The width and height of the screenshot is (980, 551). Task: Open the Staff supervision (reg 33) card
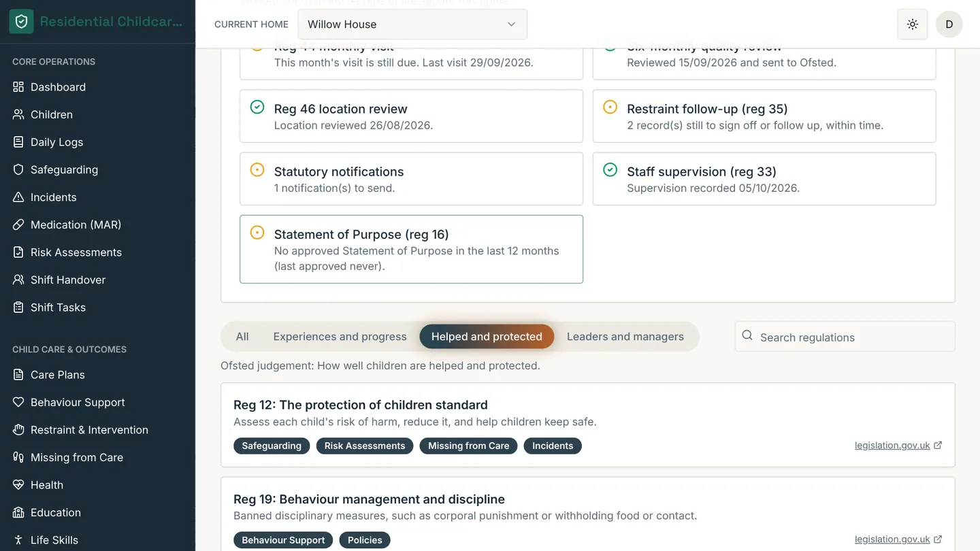764,179
